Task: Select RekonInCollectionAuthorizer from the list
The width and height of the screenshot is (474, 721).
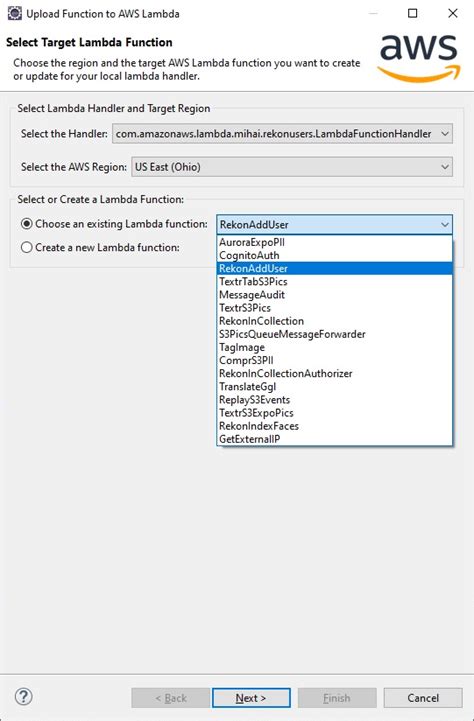Action: 335,373
